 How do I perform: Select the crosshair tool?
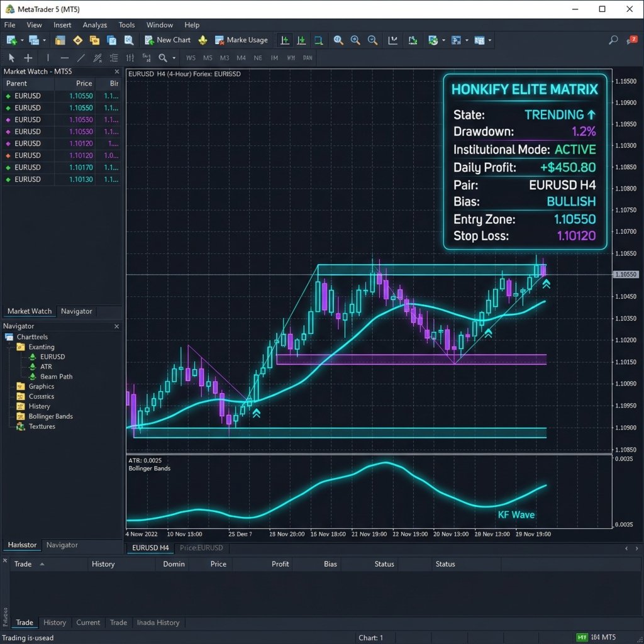point(28,58)
